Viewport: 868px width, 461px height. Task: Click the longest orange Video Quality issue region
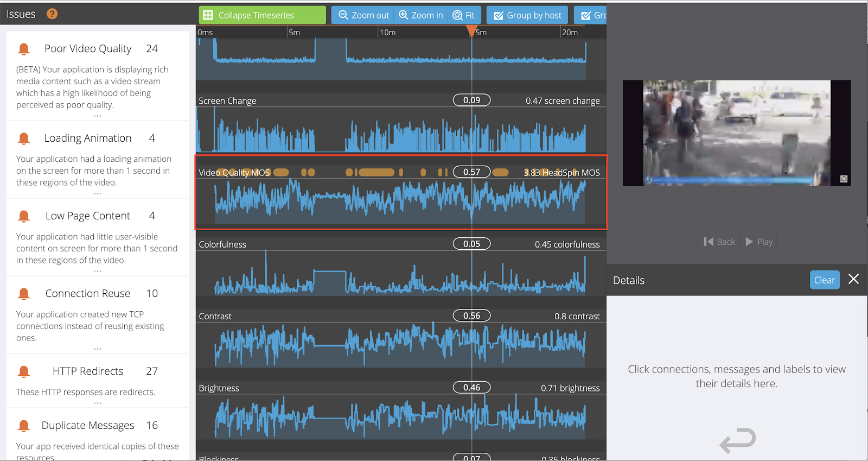click(376, 173)
